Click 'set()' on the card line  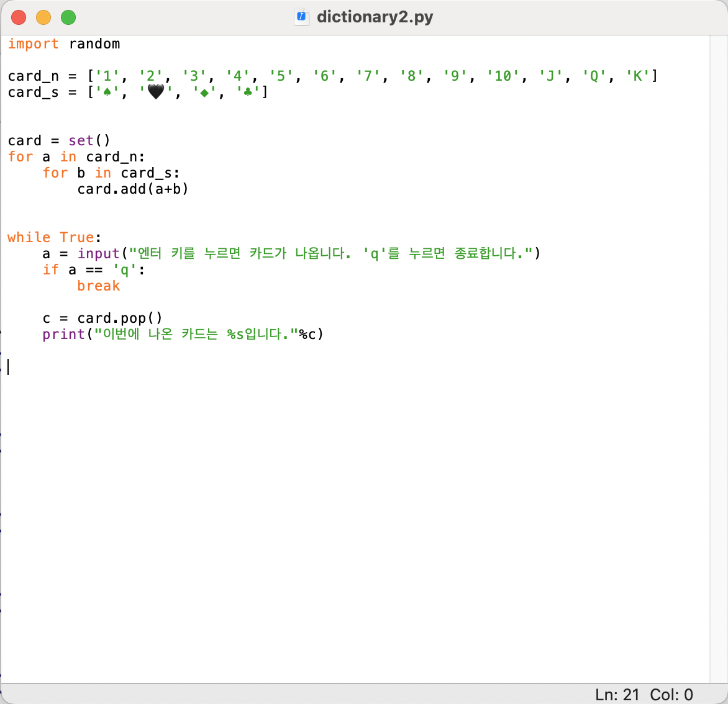pyautogui.click(x=89, y=141)
